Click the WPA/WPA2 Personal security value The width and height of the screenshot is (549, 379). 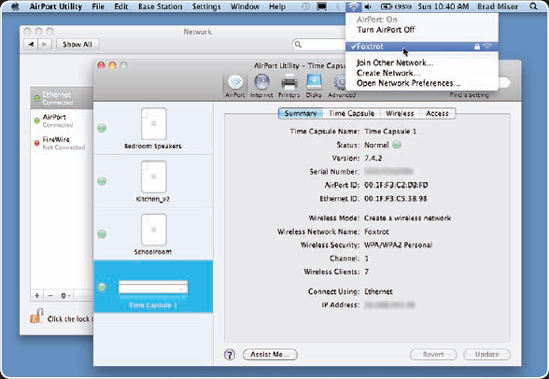click(x=398, y=245)
